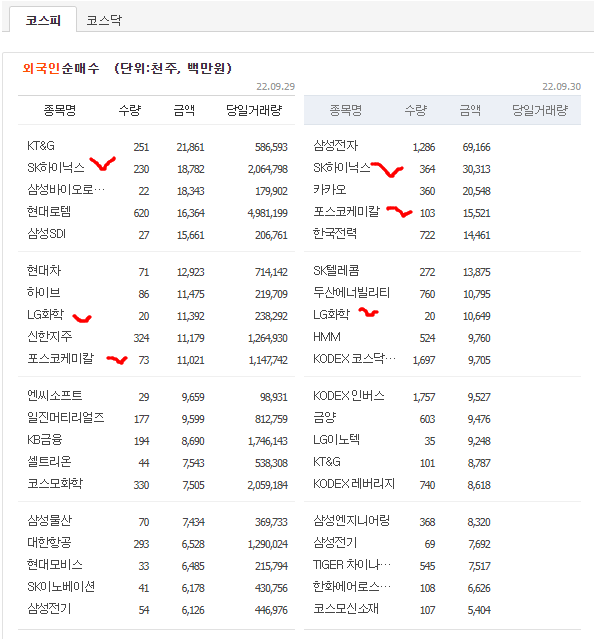Open 금양 stock link

tap(325, 418)
